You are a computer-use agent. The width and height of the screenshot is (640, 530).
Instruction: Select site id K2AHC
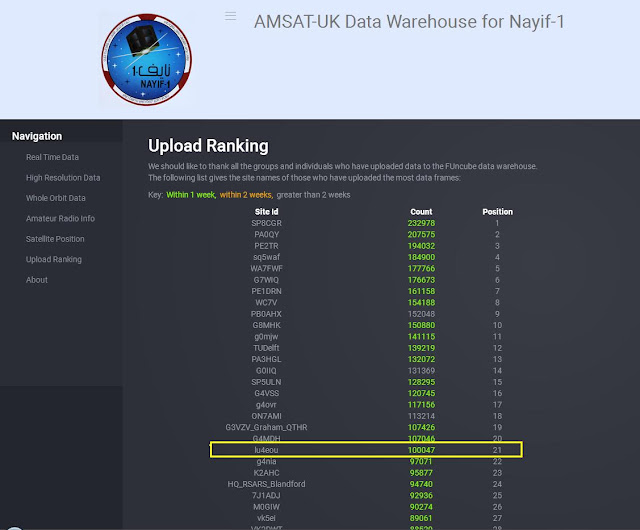[x=267, y=473]
